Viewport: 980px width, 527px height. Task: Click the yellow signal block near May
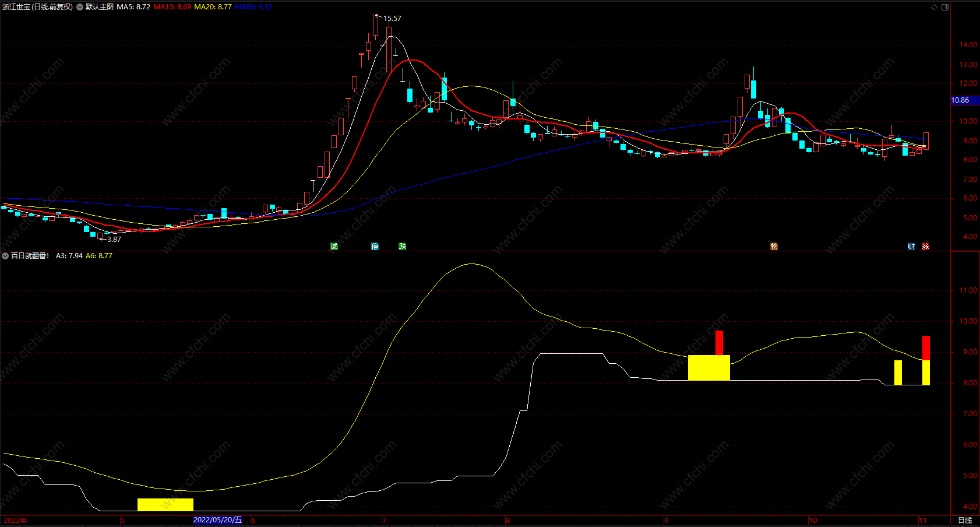tap(165, 505)
